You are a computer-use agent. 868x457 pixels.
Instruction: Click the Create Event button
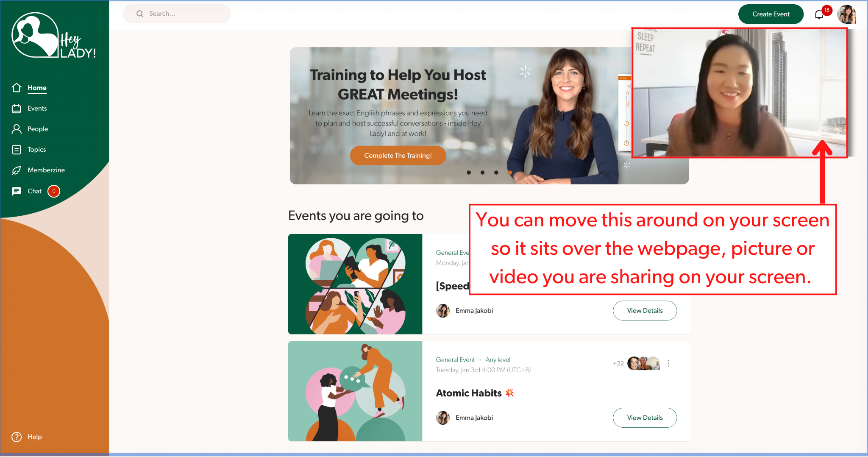[771, 14]
